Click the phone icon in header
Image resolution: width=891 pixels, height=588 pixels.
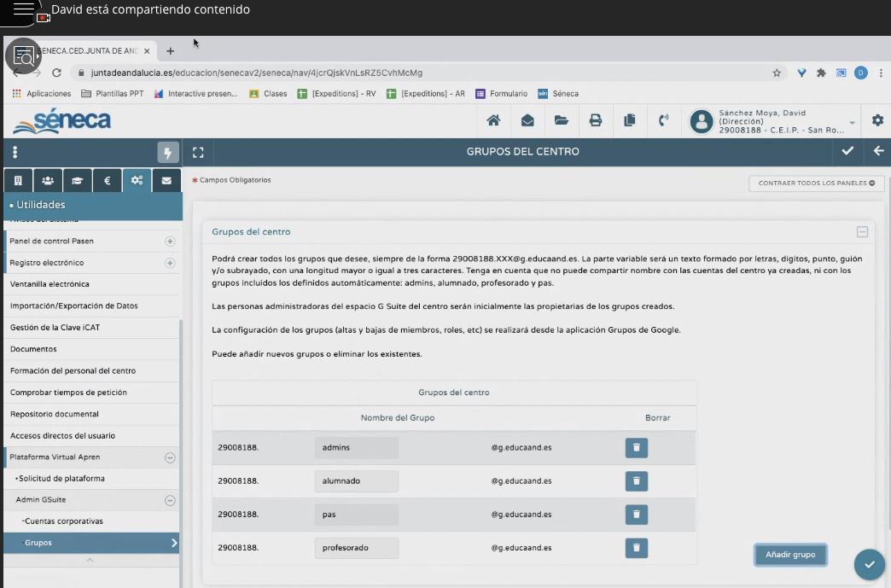(x=664, y=120)
